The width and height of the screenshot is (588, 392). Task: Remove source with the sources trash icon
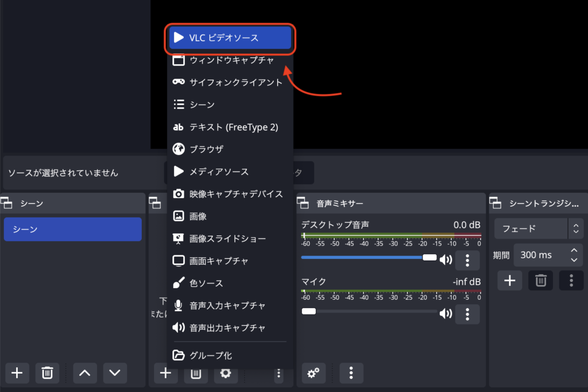[x=196, y=374]
